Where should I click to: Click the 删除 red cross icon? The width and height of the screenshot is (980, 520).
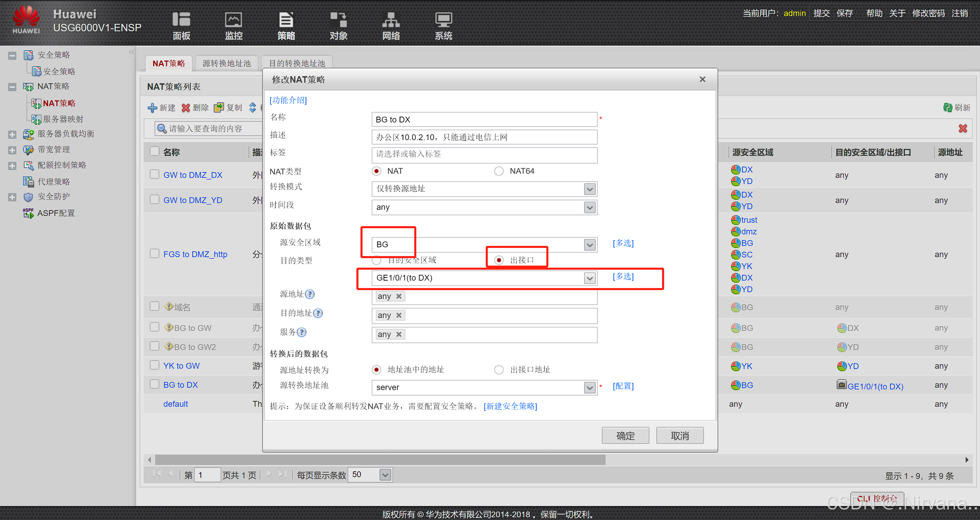tap(186, 108)
